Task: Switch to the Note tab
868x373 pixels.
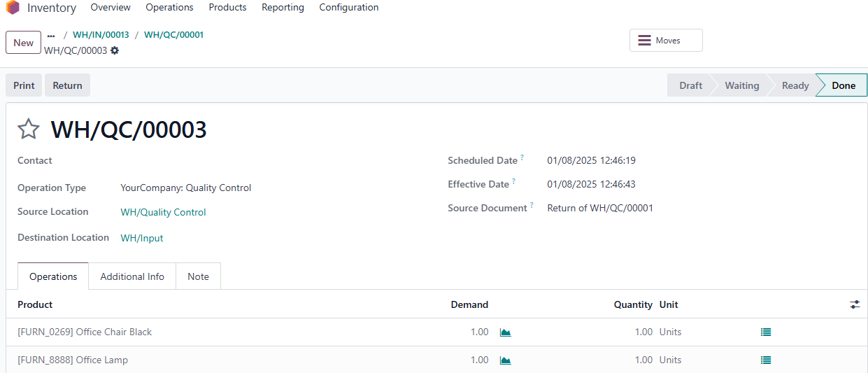Action: (198, 276)
